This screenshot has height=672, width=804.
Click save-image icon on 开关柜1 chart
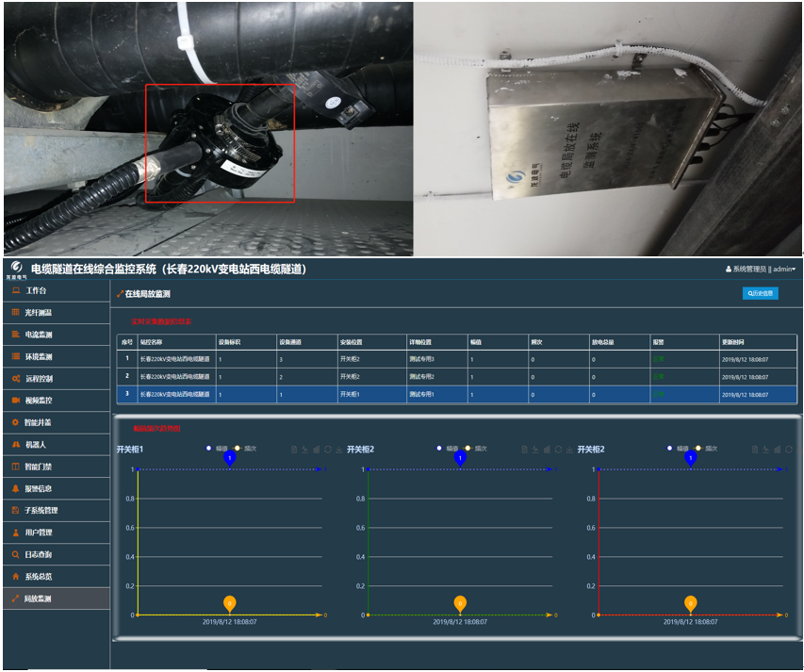pos(337,450)
